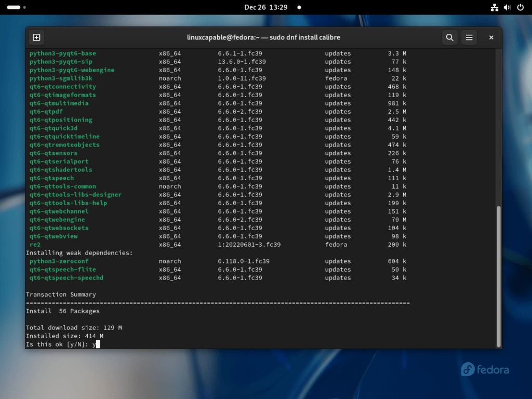Click the power icon in the top bar

tap(521, 7)
